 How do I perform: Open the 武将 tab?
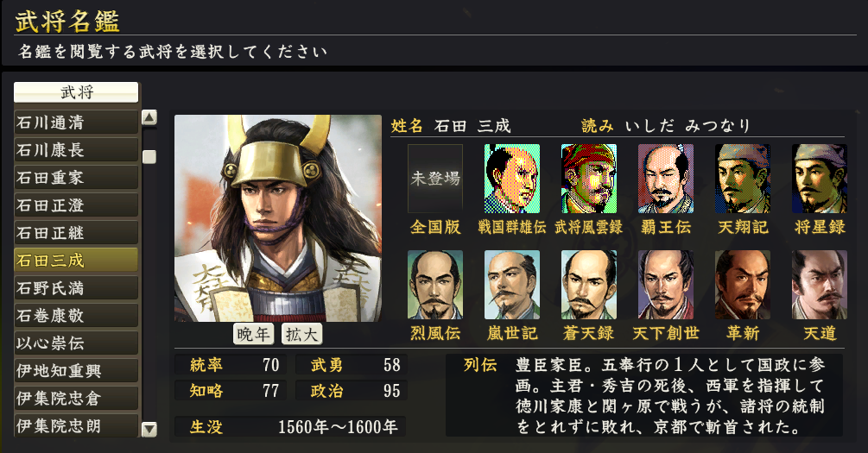click(x=76, y=91)
